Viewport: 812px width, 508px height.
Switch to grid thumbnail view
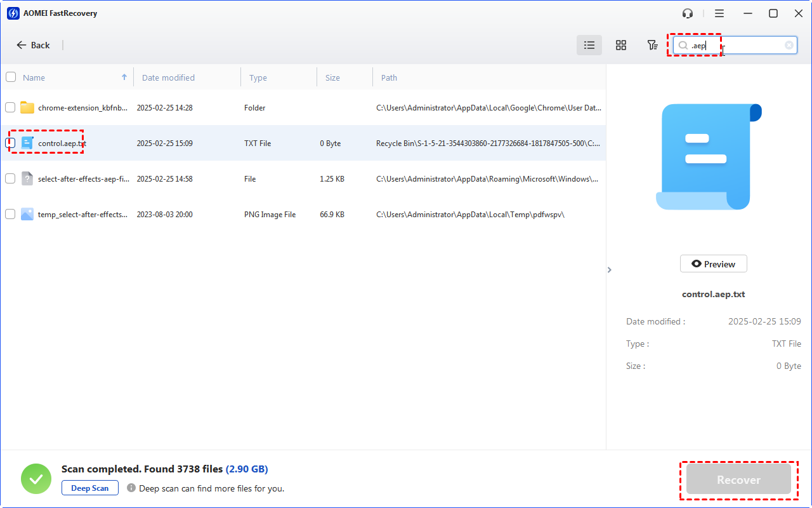(x=621, y=45)
